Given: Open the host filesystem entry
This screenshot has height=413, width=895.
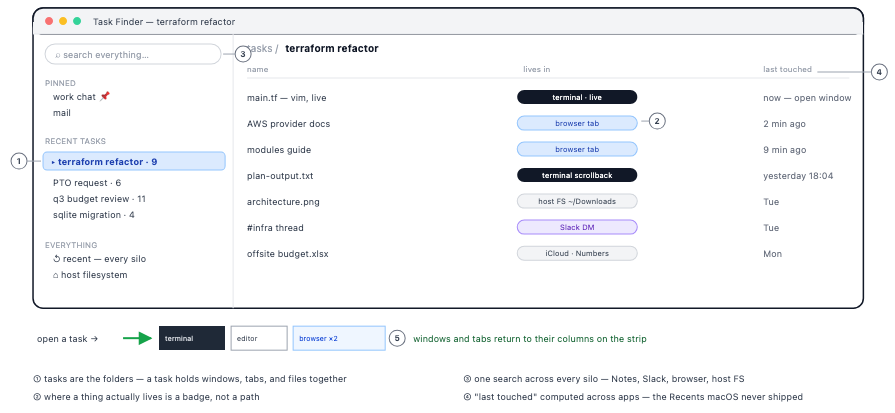Looking at the screenshot, I should (90, 275).
